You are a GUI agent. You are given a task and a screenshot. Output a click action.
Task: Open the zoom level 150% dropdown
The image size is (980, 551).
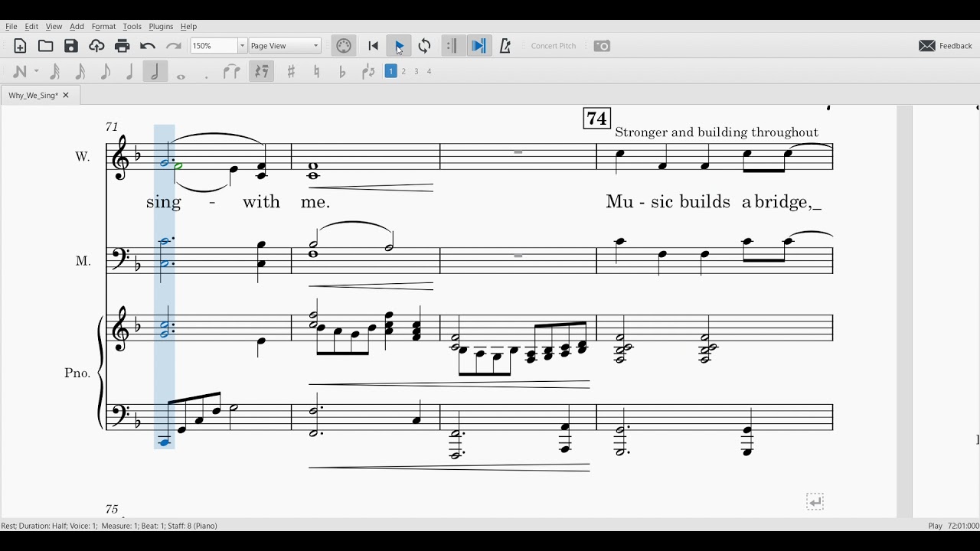[242, 46]
